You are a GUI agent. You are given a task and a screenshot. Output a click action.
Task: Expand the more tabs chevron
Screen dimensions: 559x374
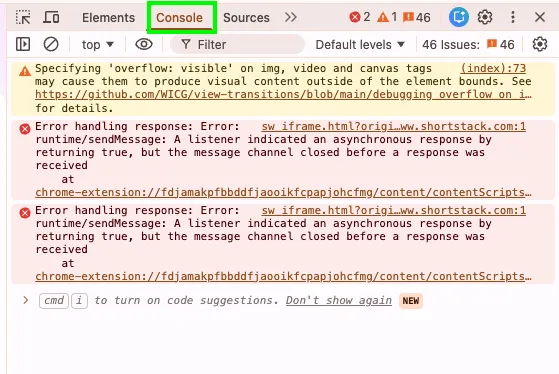coord(291,17)
